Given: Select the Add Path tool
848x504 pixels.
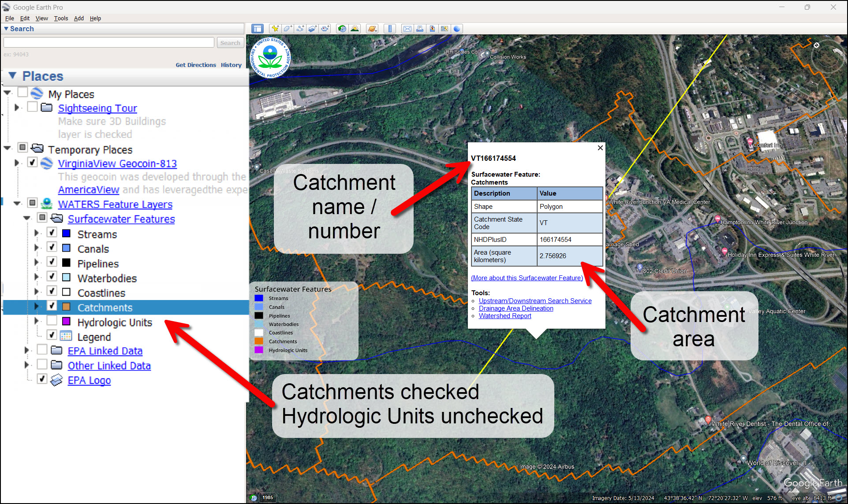Looking at the screenshot, I should click(300, 29).
